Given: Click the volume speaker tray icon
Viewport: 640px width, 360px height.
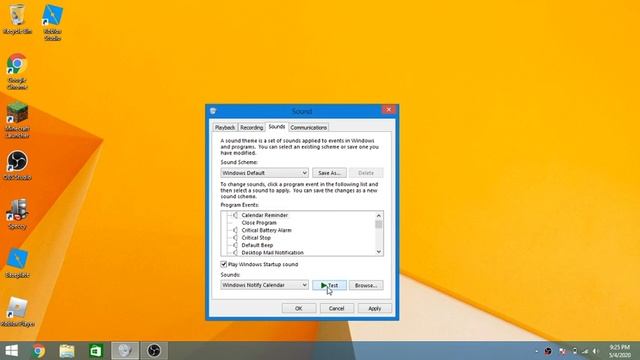Looking at the screenshot, I should [596, 351].
